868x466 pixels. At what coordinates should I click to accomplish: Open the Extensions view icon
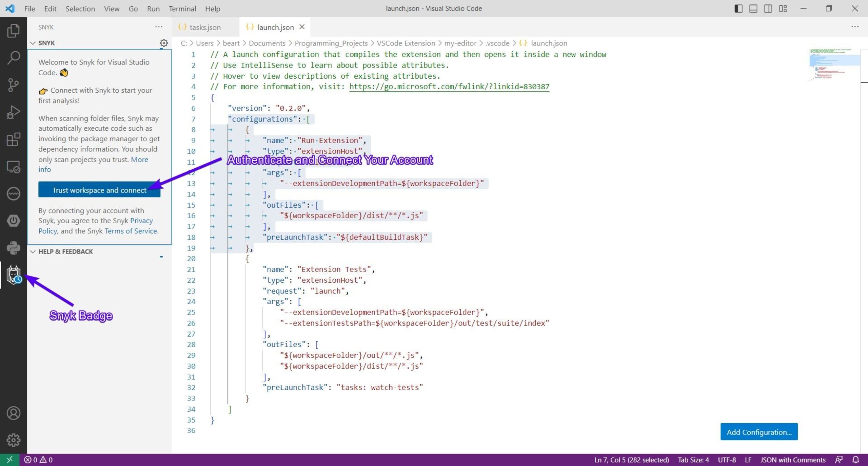coord(13,139)
